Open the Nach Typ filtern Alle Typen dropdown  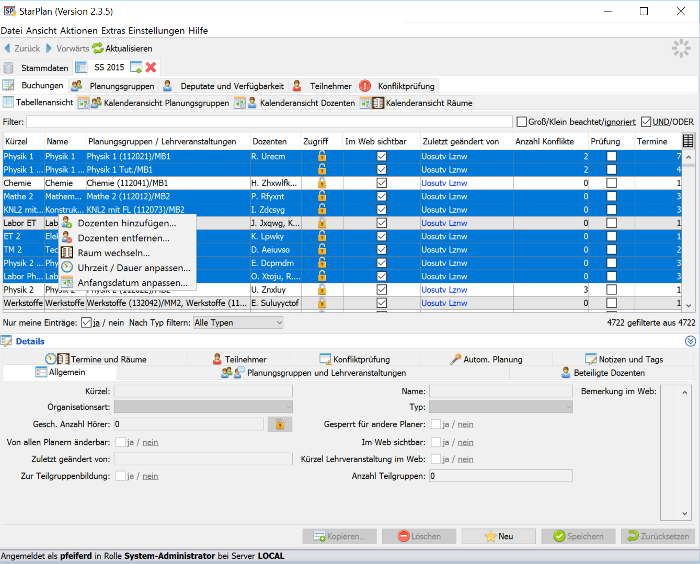238,322
